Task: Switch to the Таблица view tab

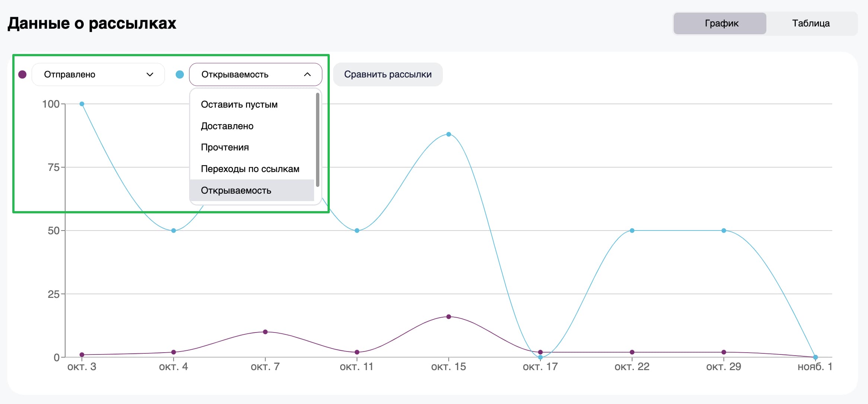Action: click(811, 23)
